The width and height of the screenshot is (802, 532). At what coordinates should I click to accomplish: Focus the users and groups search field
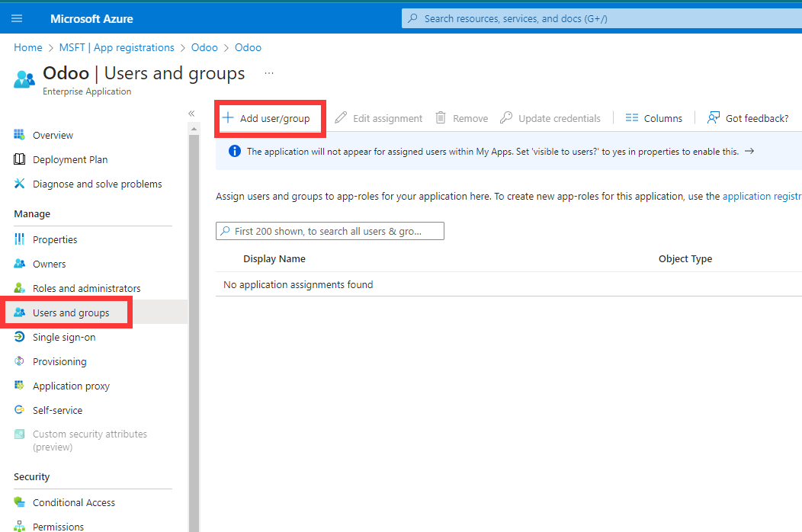point(330,231)
